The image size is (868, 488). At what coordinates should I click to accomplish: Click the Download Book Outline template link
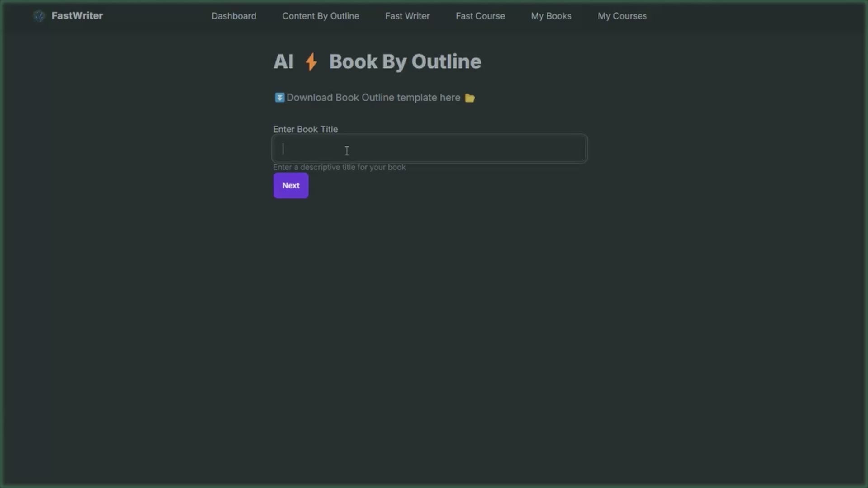tap(373, 98)
